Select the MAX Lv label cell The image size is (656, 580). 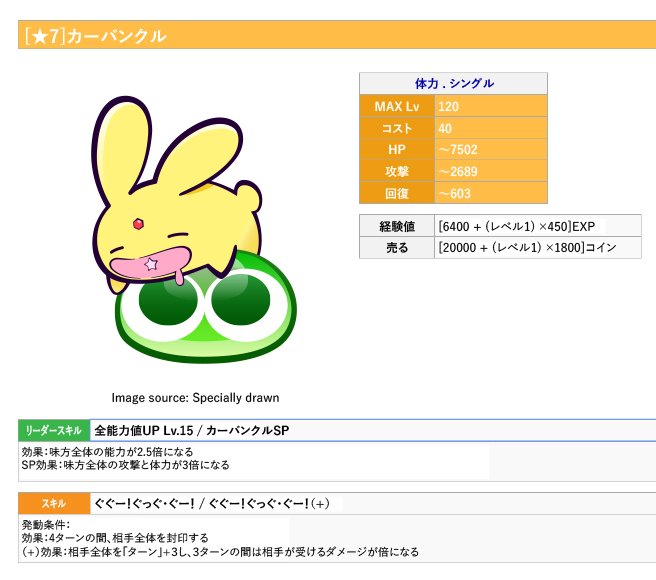coord(397,106)
